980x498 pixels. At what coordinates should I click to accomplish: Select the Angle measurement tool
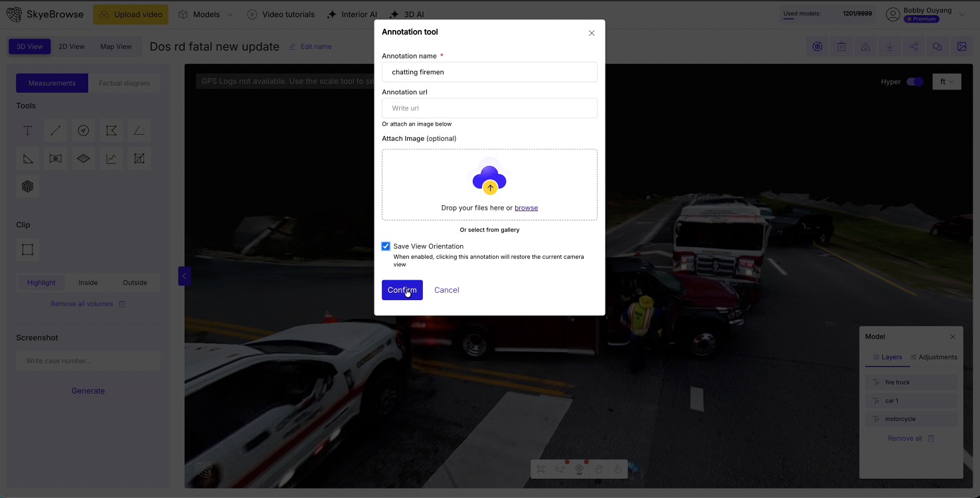pos(139,130)
